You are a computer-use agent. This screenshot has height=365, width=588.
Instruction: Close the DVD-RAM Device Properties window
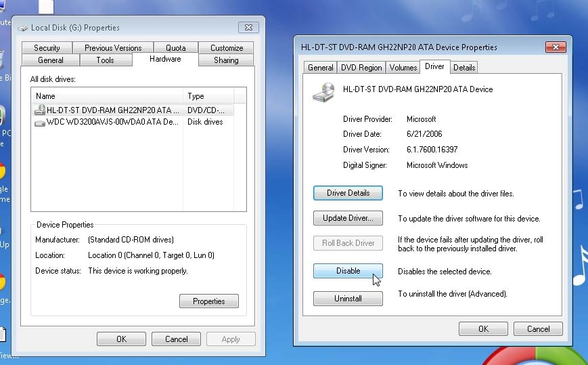[556, 47]
